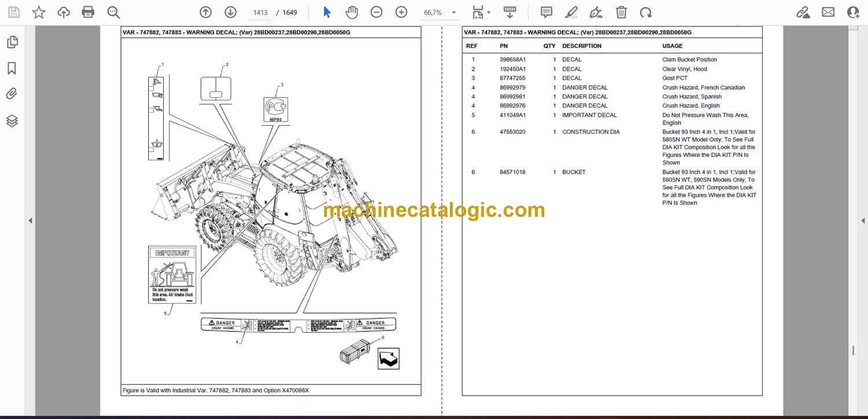Select part number 87747255

[513, 78]
